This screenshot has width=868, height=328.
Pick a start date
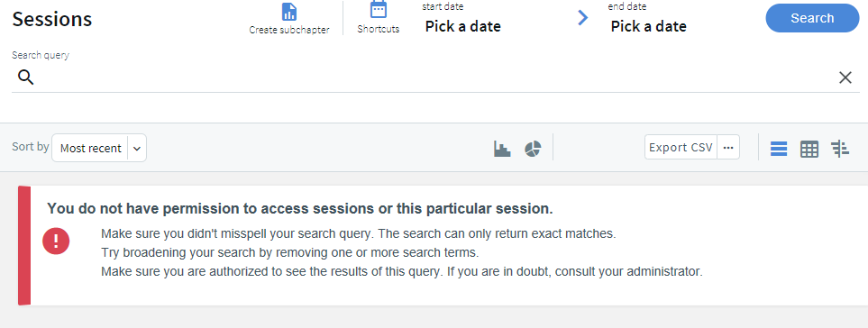(x=462, y=26)
